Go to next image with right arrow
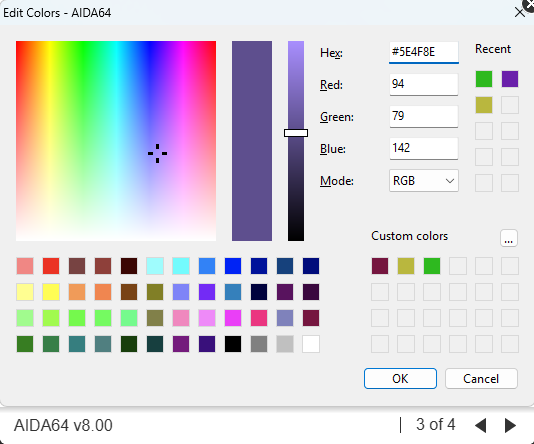 pyautogui.click(x=510, y=425)
